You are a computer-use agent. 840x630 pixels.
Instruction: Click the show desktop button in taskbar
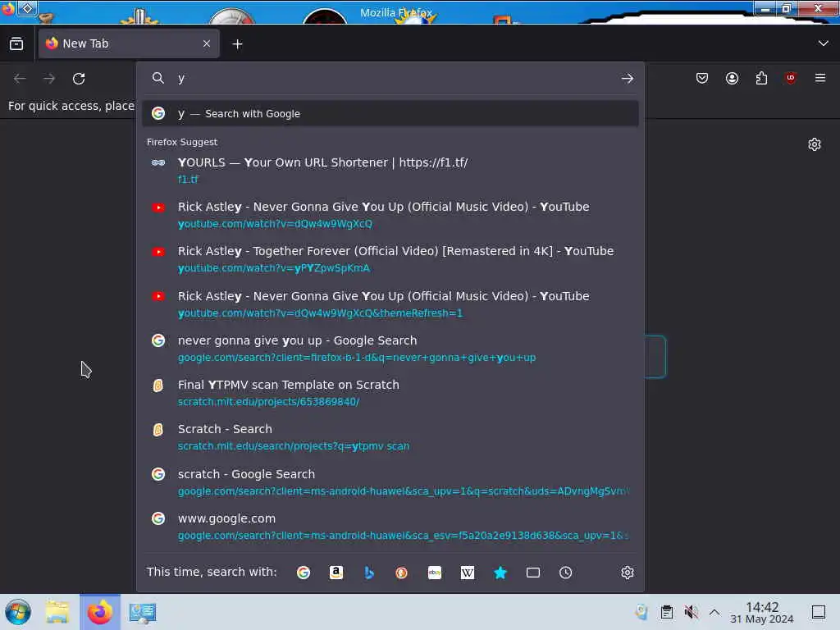[819, 612]
